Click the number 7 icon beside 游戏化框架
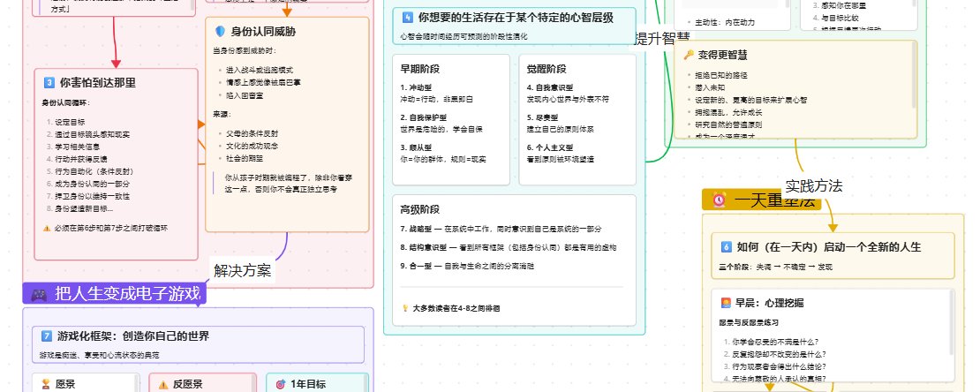Image resolution: width=980 pixels, height=392 pixels. 46,336
